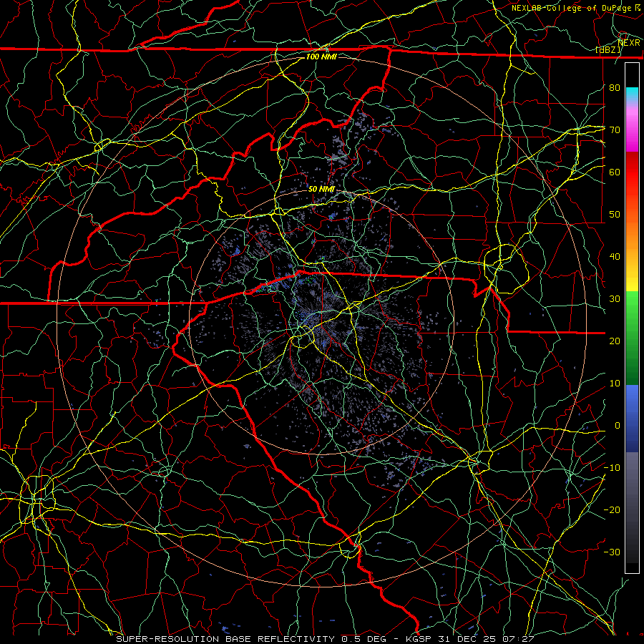Click the 30 value on the dBZ scale
The height and width of the screenshot is (644, 644).
click(x=615, y=299)
